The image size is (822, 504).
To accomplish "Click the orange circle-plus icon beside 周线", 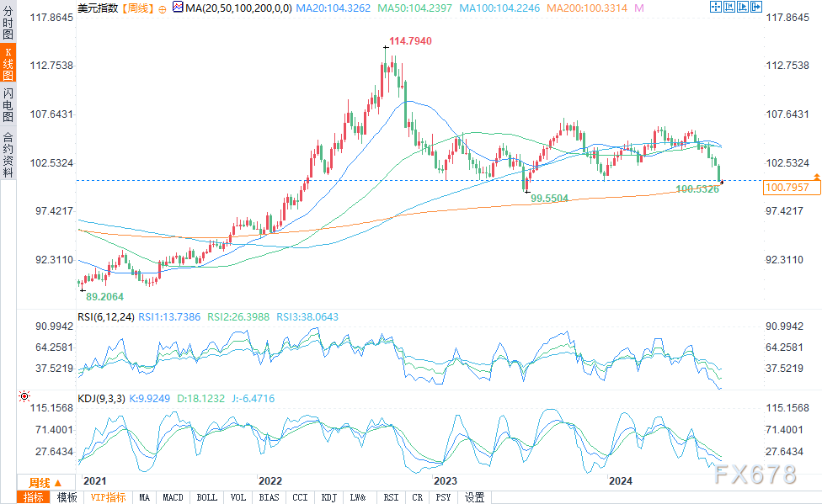I will (x=163, y=9).
